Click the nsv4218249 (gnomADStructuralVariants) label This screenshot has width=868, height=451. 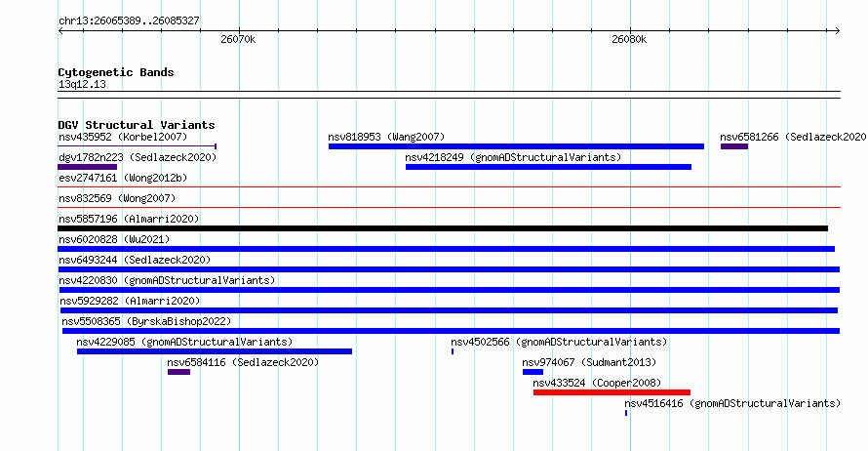(513, 157)
